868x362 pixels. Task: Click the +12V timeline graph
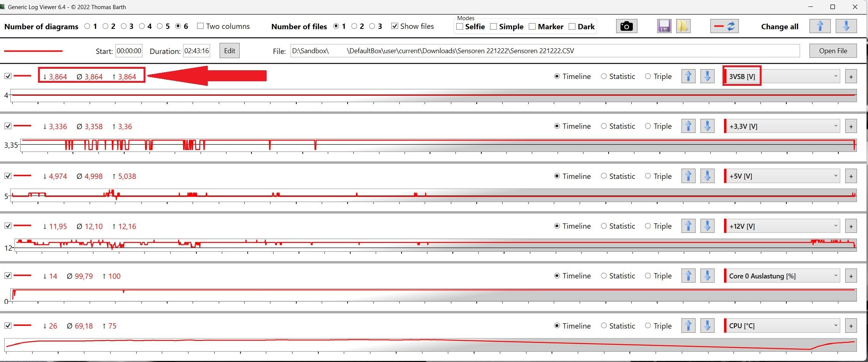[x=435, y=245]
